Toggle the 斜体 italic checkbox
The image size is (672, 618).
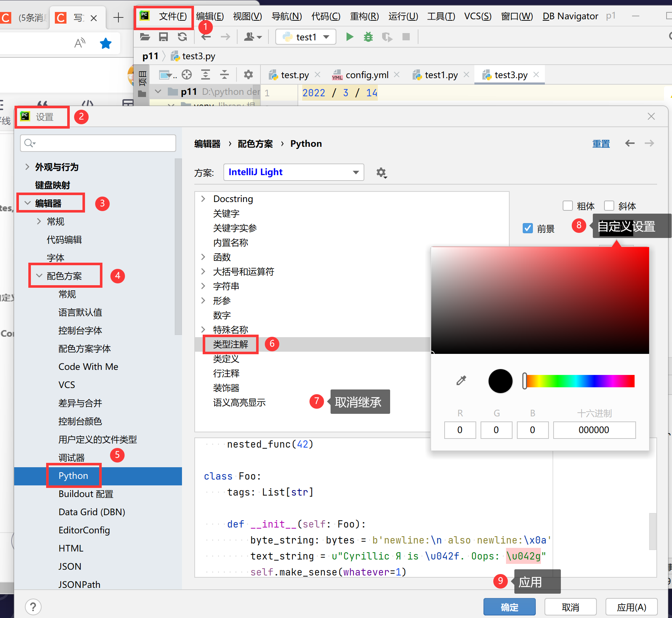point(609,206)
